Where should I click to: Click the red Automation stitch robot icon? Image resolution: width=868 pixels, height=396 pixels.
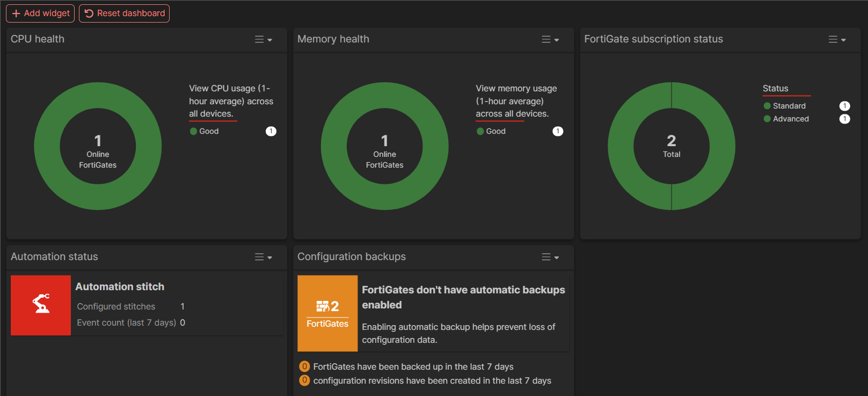tap(41, 305)
